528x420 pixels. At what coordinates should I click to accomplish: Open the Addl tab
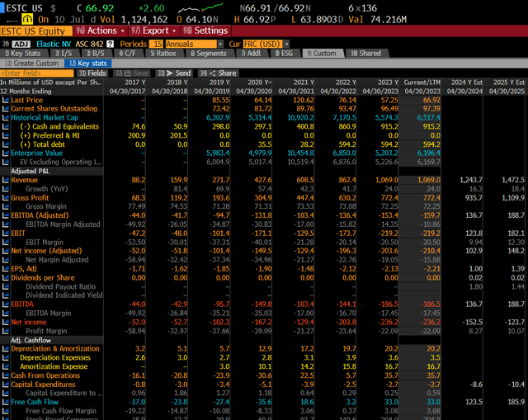coord(251,54)
